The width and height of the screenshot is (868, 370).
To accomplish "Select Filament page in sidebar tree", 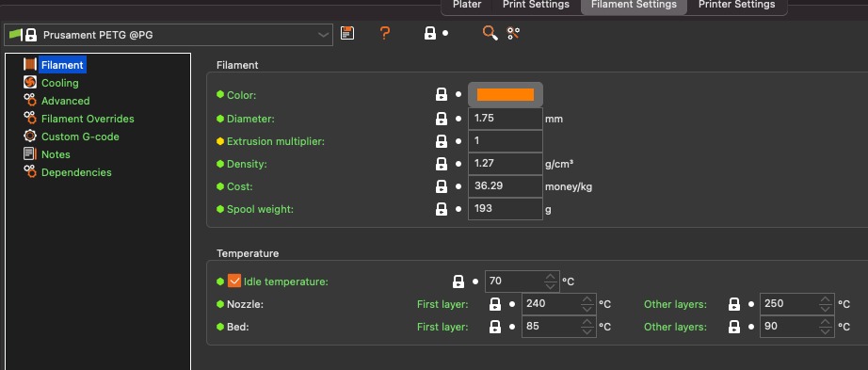I will (x=62, y=65).
